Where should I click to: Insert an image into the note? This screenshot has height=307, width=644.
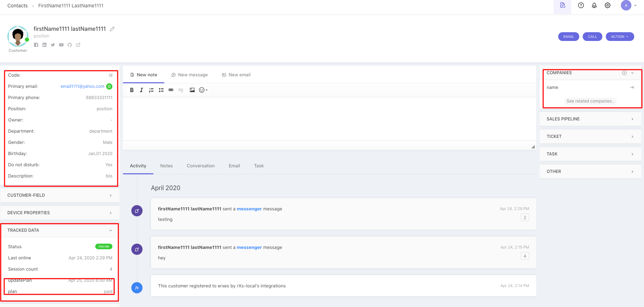point(192,90)
